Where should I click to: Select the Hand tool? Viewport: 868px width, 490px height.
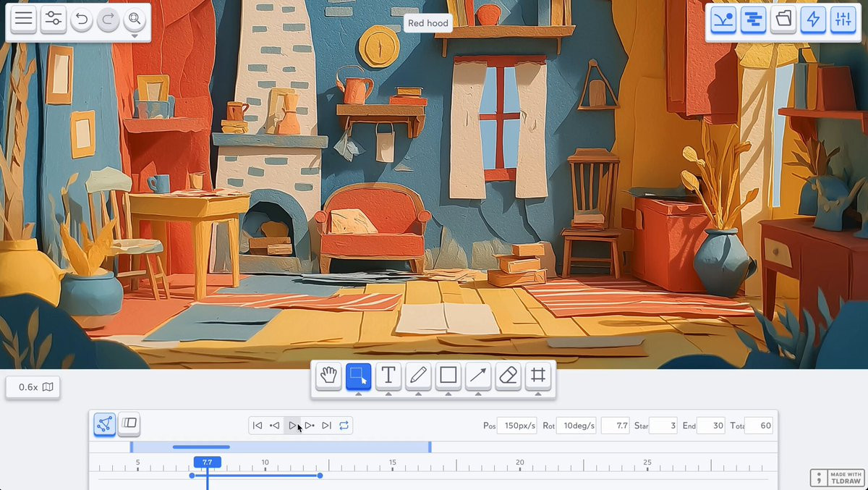coord(328,376)
